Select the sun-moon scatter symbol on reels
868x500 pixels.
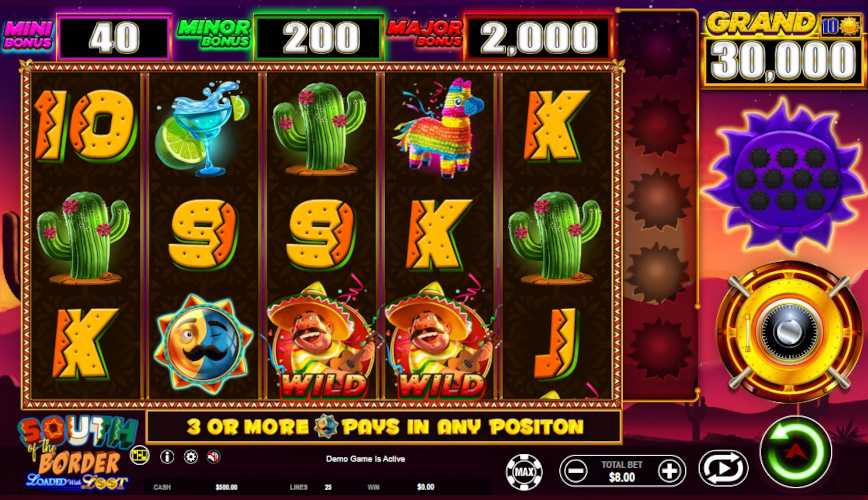204,344
